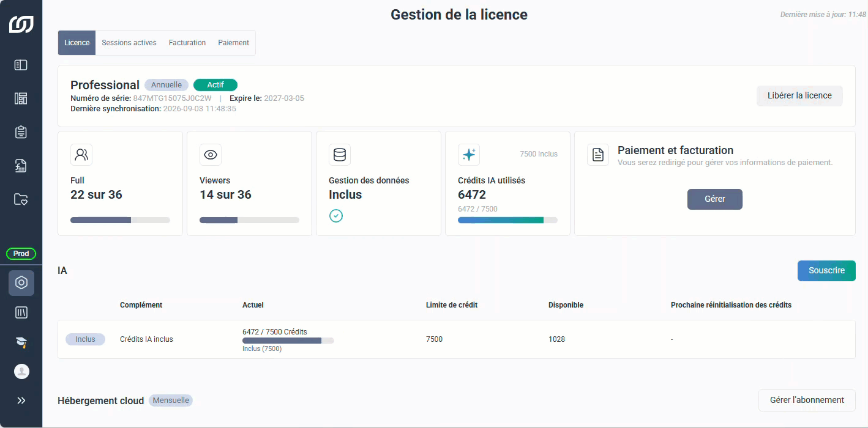Click the Viewers progress bar
Image resolution: width=868 pixels, height=428 pixels.
(249, 220)
